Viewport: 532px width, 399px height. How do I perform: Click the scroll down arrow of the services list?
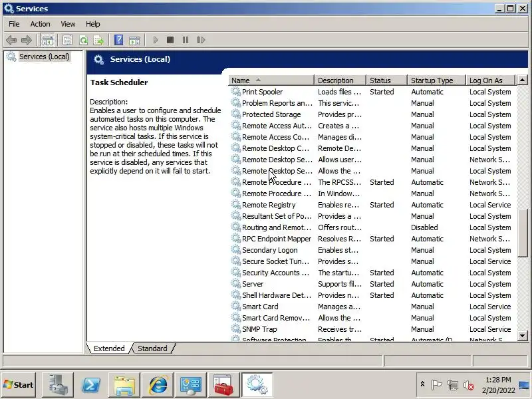(x=522, y=336)
